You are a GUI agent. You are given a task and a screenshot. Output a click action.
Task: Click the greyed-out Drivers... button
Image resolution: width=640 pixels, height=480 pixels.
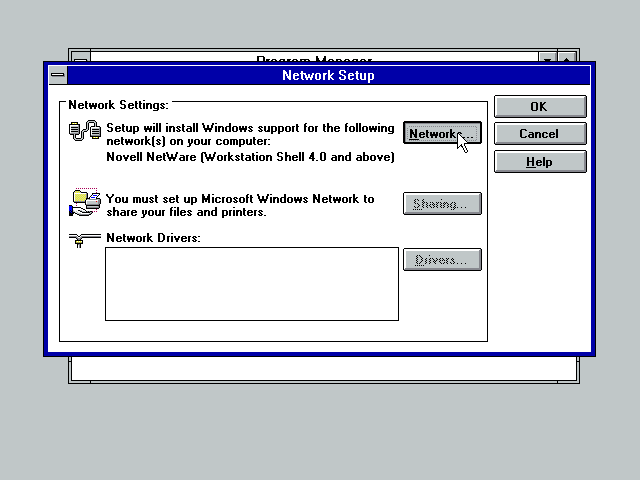click(x=442, y=260)
